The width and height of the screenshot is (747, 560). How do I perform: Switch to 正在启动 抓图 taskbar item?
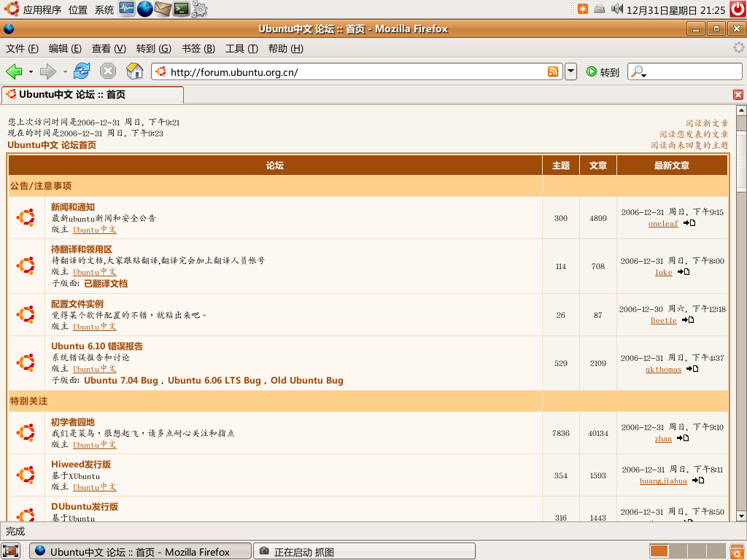(365, 551)
